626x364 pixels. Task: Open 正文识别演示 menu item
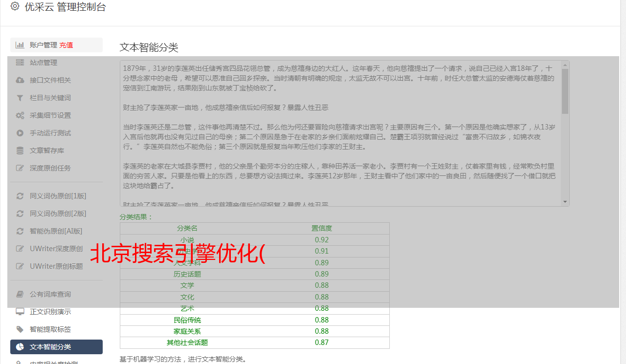pos(56,312)
